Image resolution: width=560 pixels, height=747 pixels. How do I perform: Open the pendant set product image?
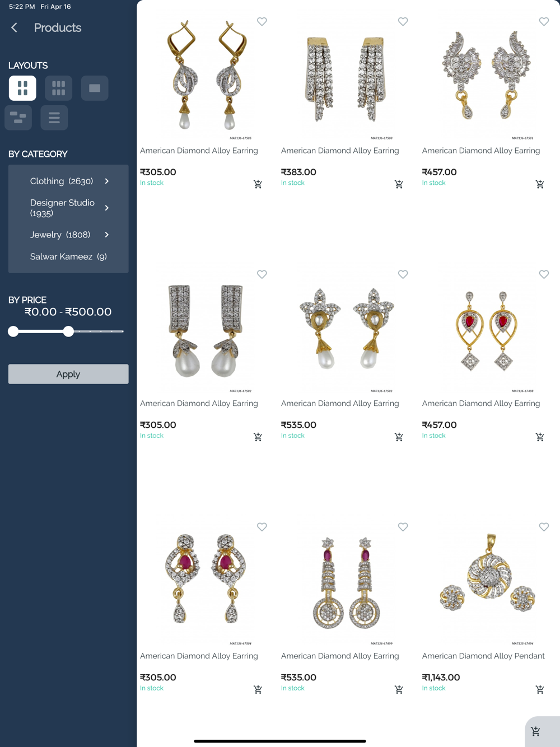[487, 582]
